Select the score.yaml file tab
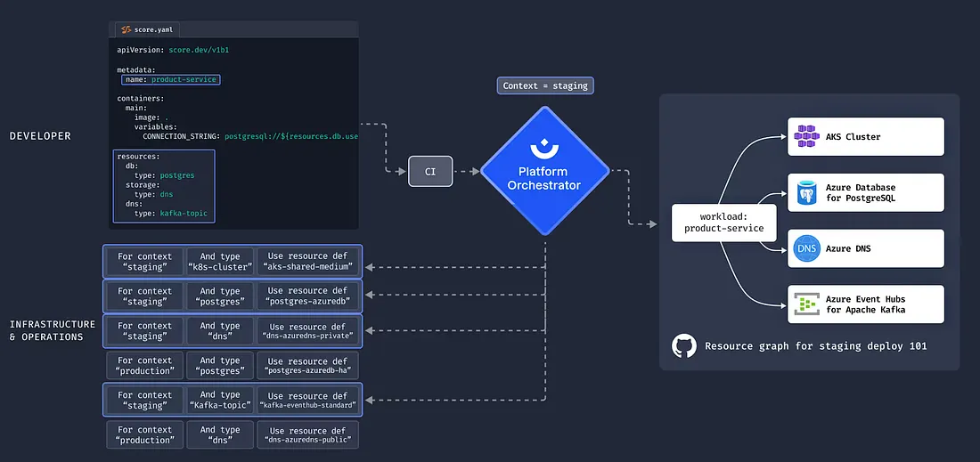Screen dimensions: 980x462 coord(146,29)
